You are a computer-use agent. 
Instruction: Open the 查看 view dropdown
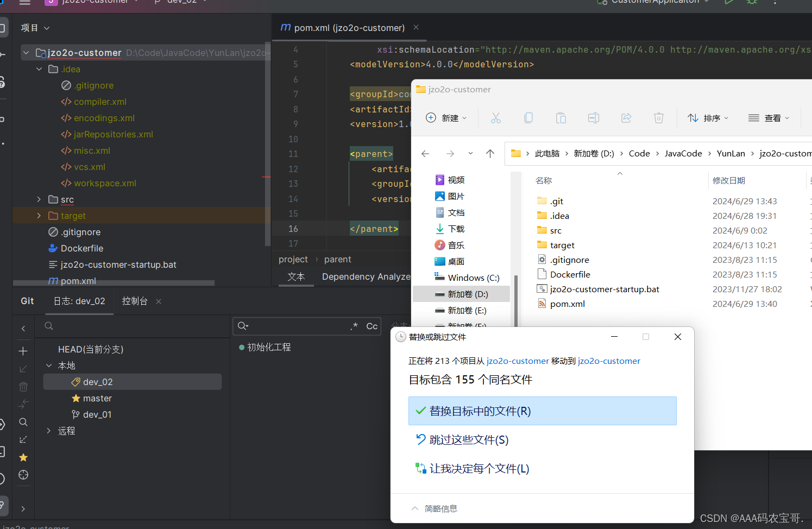click(769, 118)
